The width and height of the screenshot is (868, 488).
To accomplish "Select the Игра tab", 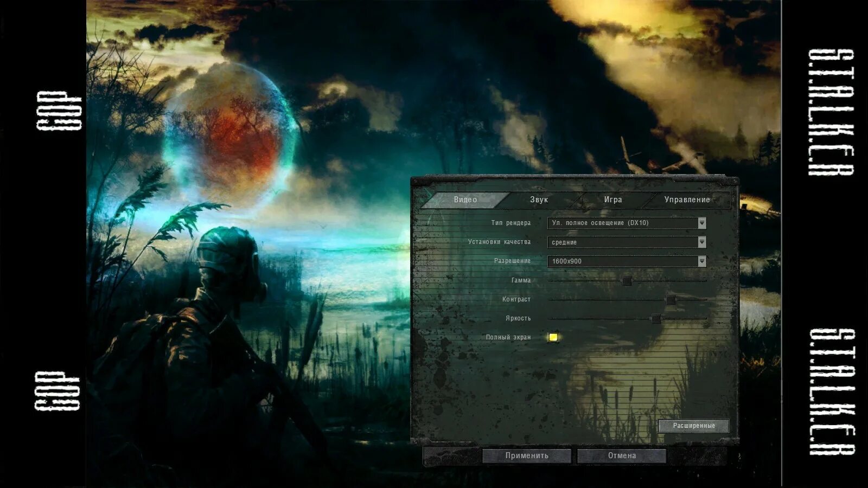I will (613, 200).
